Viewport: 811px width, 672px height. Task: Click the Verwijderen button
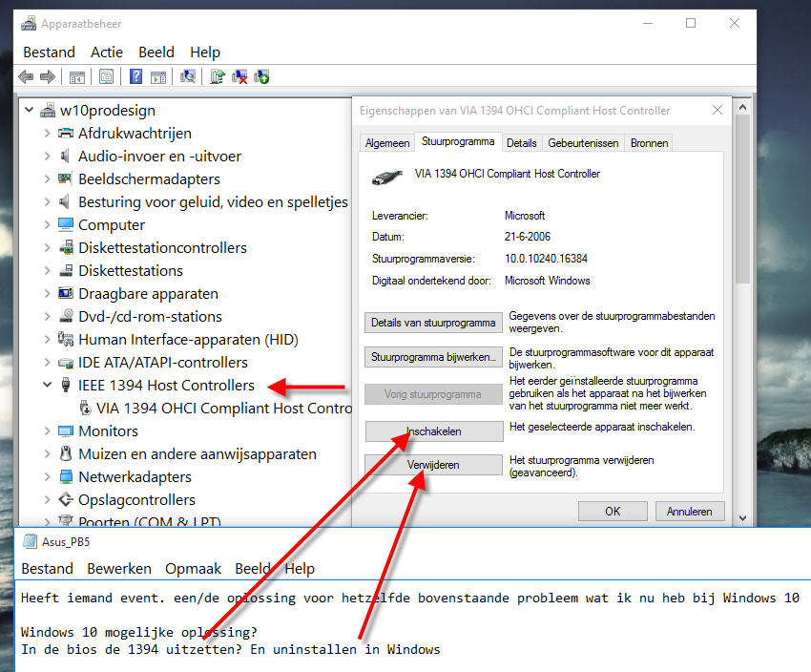tap(433, 465)
